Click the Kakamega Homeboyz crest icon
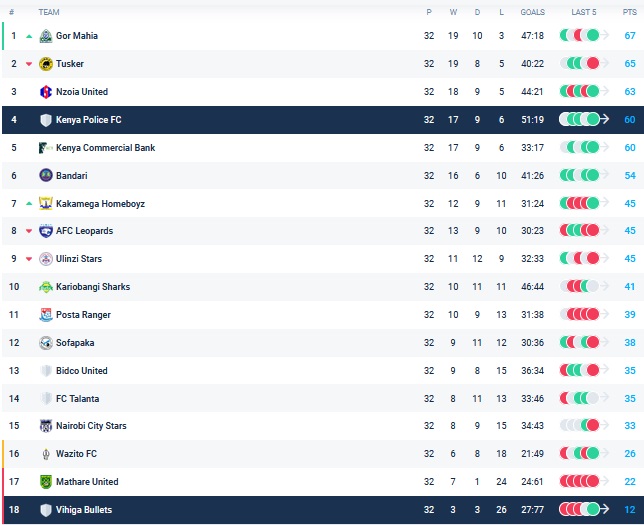Image resolution: width=644 pixels, height=525 pixels. 45,204
